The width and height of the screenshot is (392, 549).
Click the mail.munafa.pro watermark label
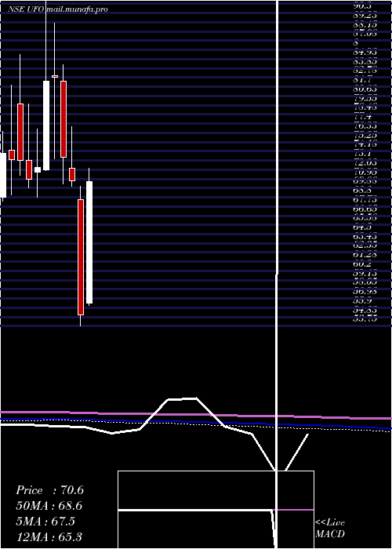(x=77, y=9)
